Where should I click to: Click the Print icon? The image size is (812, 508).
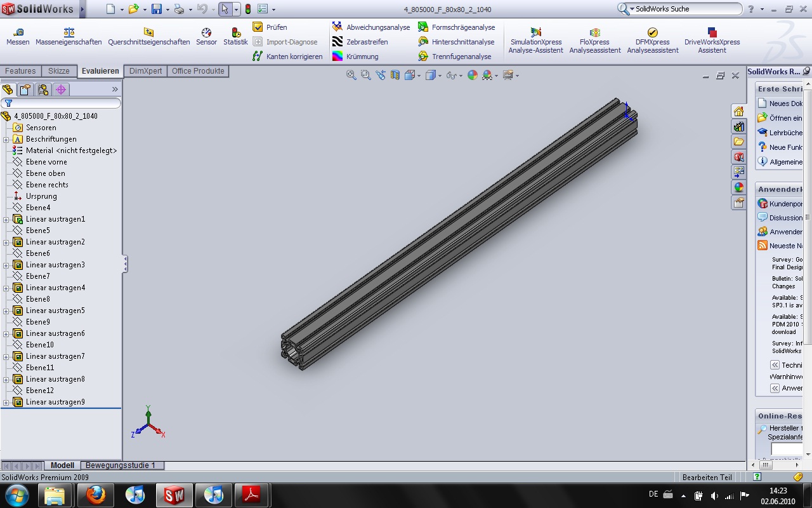pos(179,9)
